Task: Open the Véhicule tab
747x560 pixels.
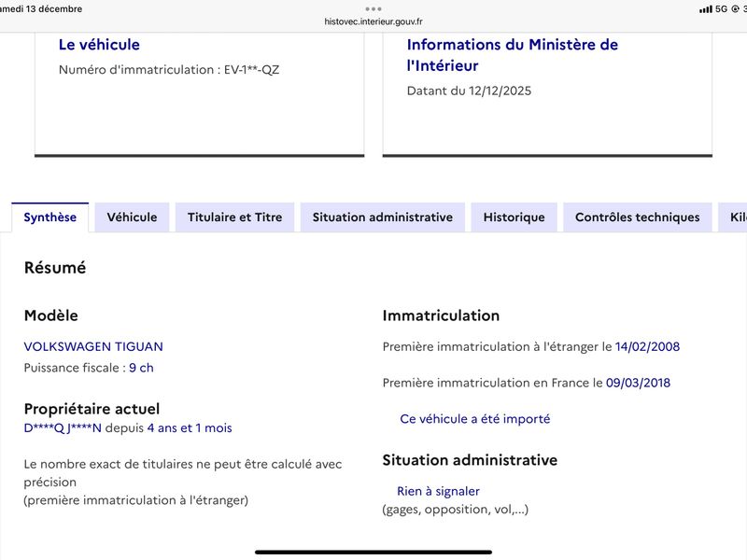Action: click(x=132, y=217)
